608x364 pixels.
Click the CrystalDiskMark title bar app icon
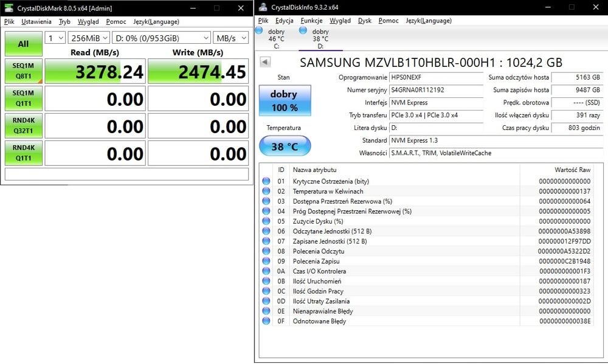9,8
